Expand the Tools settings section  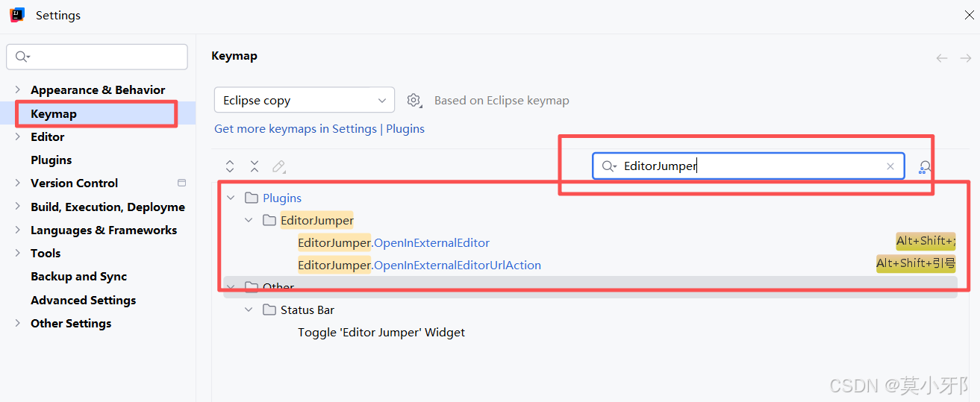(18, 253)
